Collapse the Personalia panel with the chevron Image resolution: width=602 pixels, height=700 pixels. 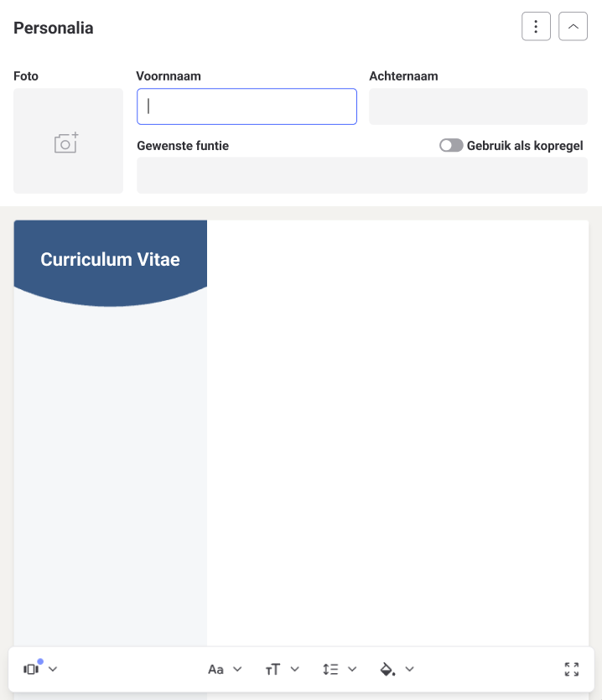coord(573,26)
